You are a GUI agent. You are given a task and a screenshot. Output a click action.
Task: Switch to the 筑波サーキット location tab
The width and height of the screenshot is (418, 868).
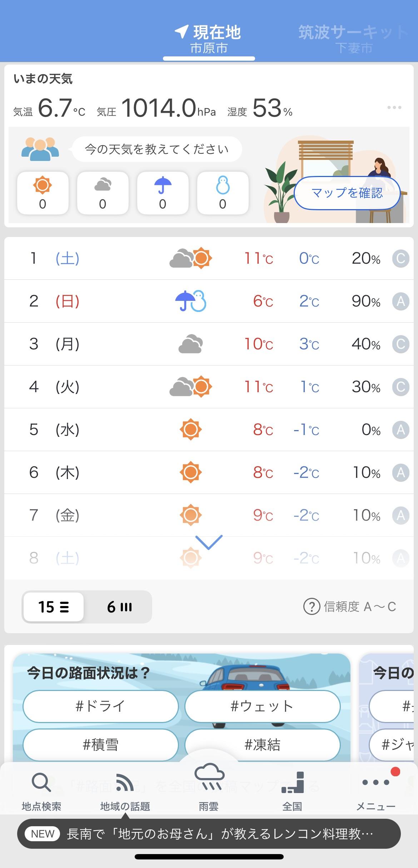coord(353,39)
